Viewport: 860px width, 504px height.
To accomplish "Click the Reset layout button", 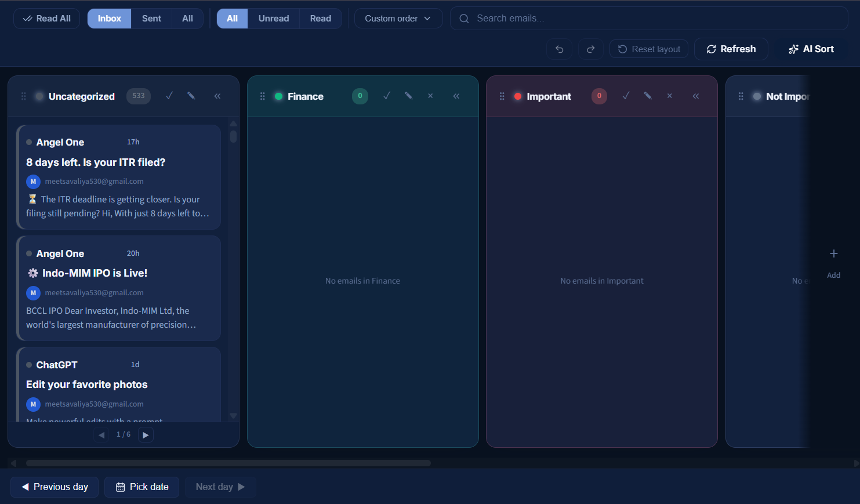I will coord(649,49).
